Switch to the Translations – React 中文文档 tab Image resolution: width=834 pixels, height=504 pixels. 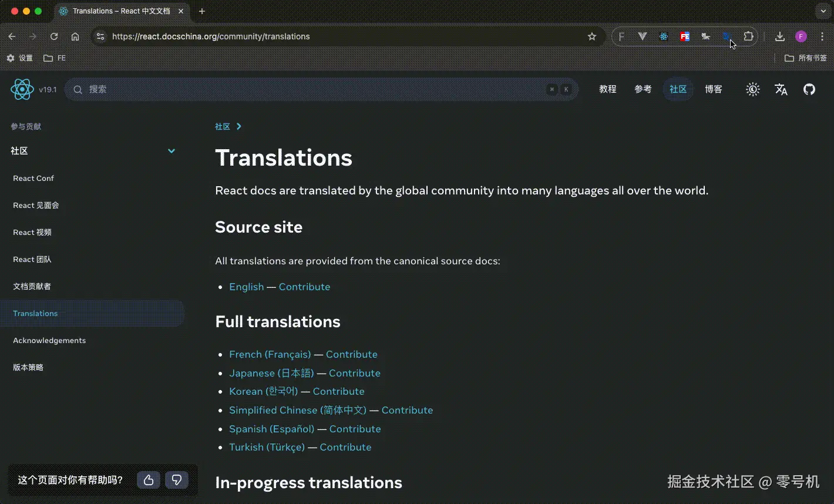122,11
